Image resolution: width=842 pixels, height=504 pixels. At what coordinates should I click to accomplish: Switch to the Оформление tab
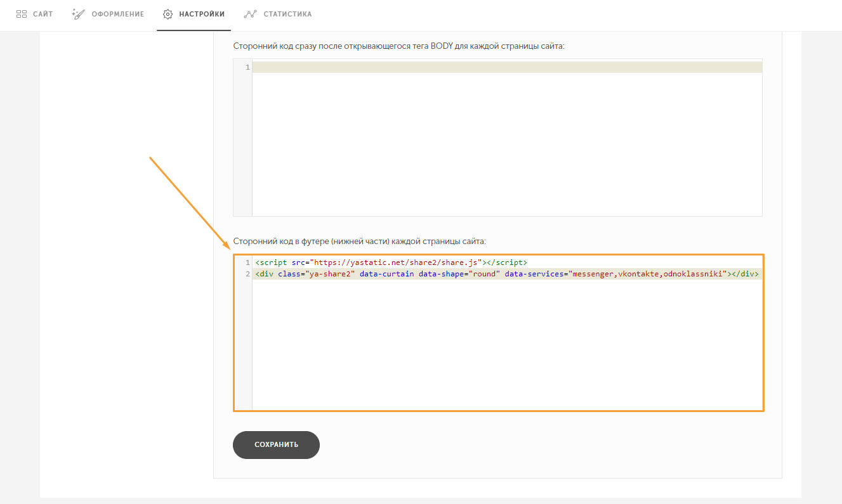coord(108,14)
